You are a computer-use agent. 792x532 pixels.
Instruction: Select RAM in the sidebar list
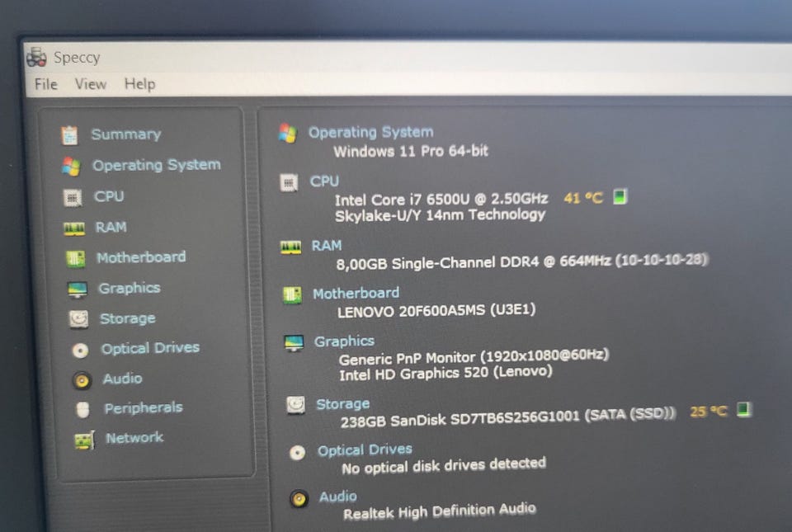click(x=111, y=227)
